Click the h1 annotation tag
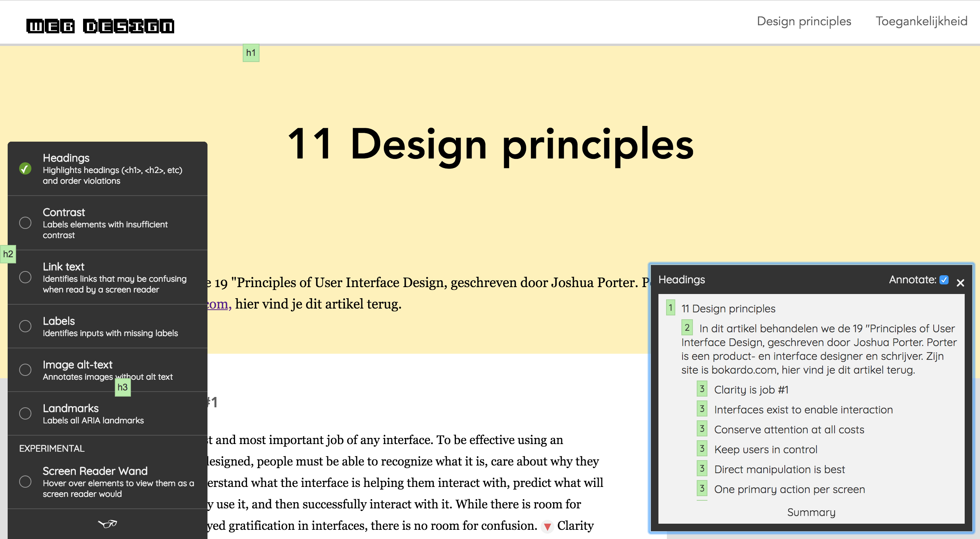Image resolution: width=980 pixels, height=539 pixels. [x=251, y=53]
